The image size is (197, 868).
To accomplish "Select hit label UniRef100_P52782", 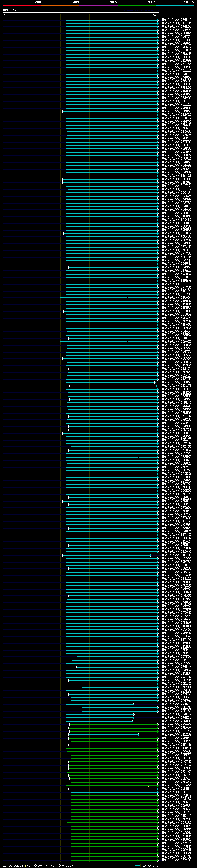I will pos(177,416).
